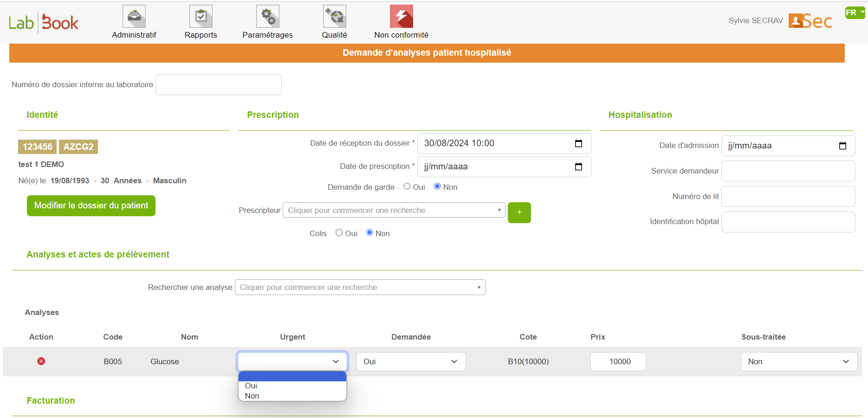The height and width of the screenshot is (418, 868).
Task: Open the Non conformité lightning icon
Action: (x=401, y=17)
